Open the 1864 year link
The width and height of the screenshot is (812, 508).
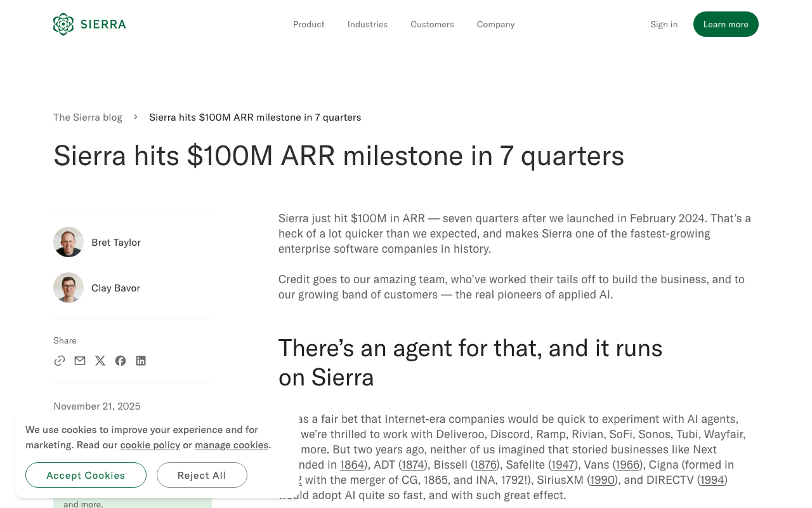click(x=352, y=465)
